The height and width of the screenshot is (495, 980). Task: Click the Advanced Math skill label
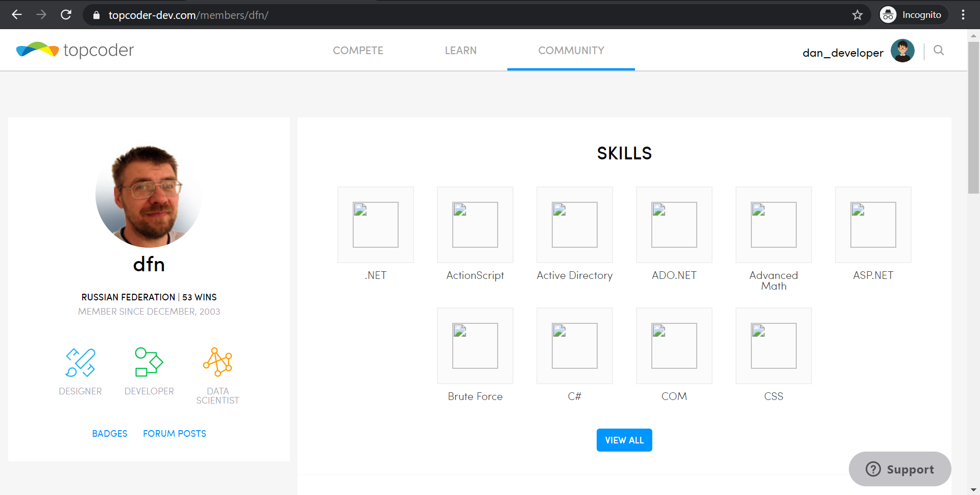tap(774, 280)
